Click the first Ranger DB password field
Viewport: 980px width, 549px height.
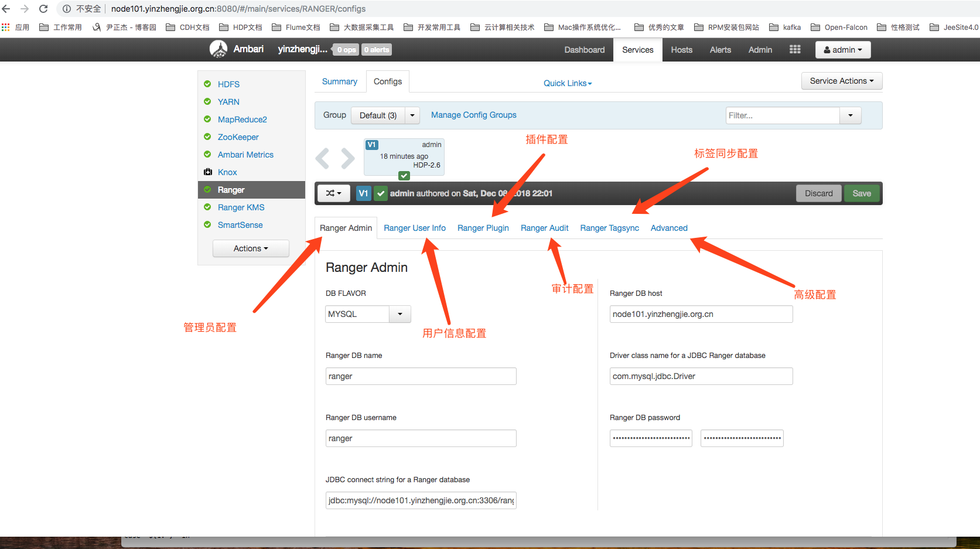pyautogui.click(x=651, y=438)
